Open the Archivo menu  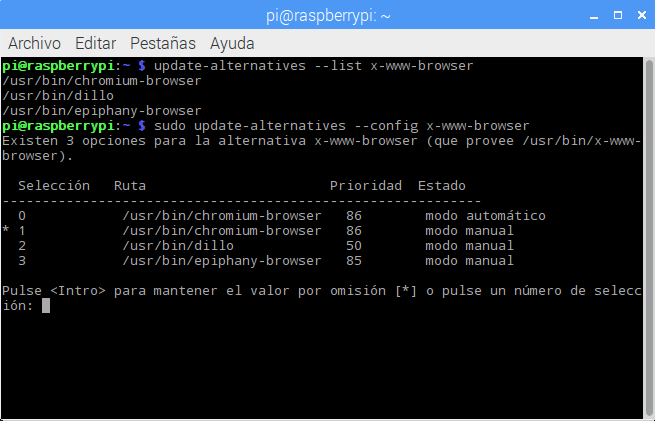click(x=34, y=43)
